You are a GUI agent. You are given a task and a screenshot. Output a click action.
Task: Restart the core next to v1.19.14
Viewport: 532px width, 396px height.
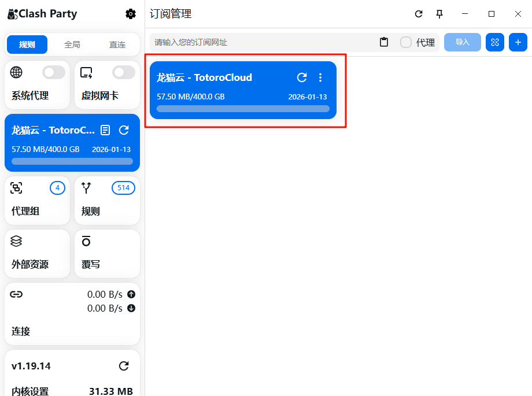124,366
